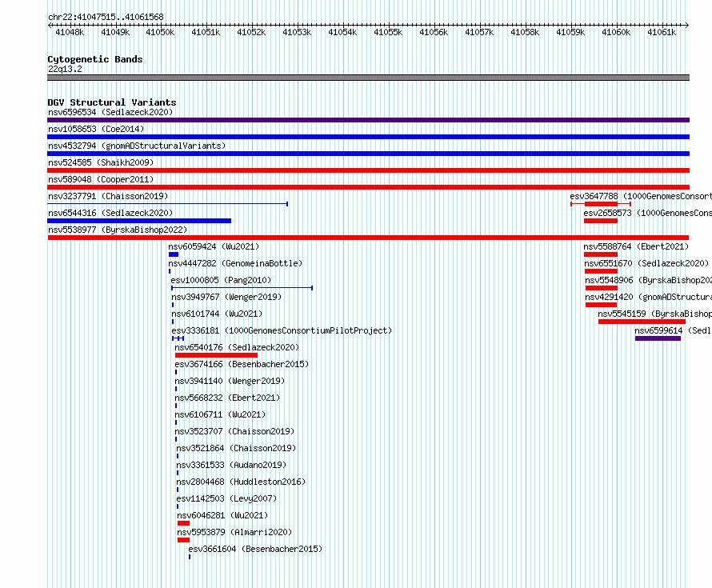Click the red nsv5545159 variant bar

click(x=642, y=322)
